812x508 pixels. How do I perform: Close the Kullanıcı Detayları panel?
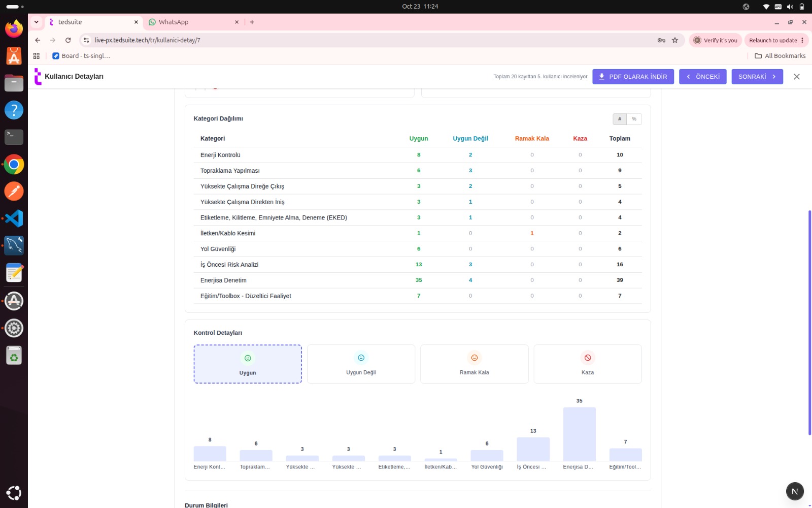pos(797,77)
